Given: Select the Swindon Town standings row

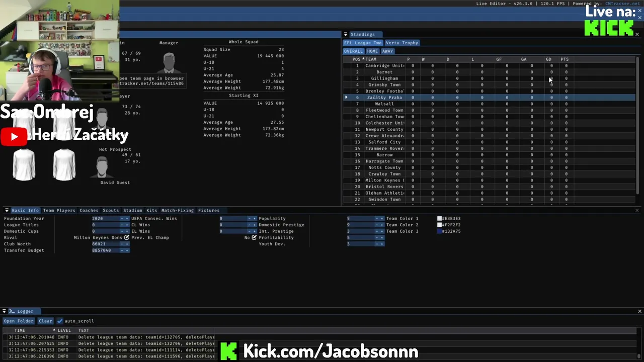Looking at the screenshot, I should click(x=489, y=200).
